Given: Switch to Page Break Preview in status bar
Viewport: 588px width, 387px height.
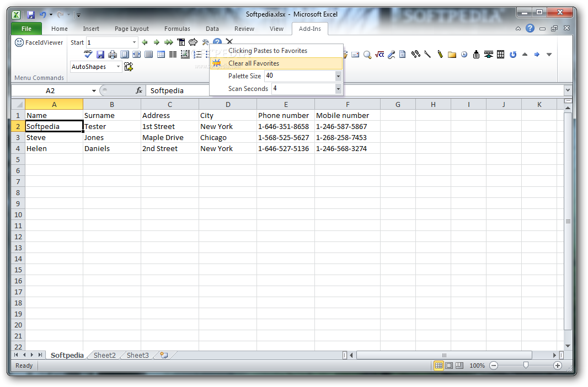Looking at the screenshot, I should (459, 365).
